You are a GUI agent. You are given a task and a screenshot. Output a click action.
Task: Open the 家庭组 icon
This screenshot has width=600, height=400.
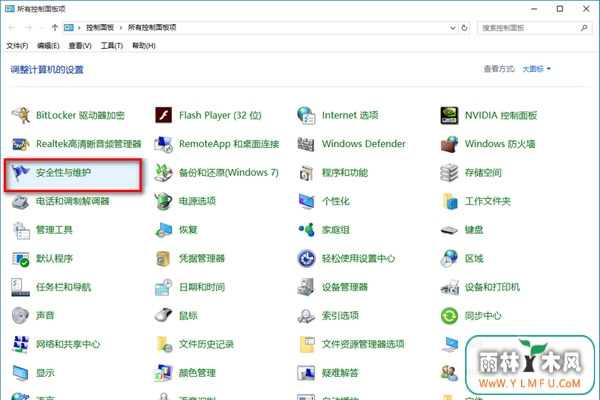[306, 230]
